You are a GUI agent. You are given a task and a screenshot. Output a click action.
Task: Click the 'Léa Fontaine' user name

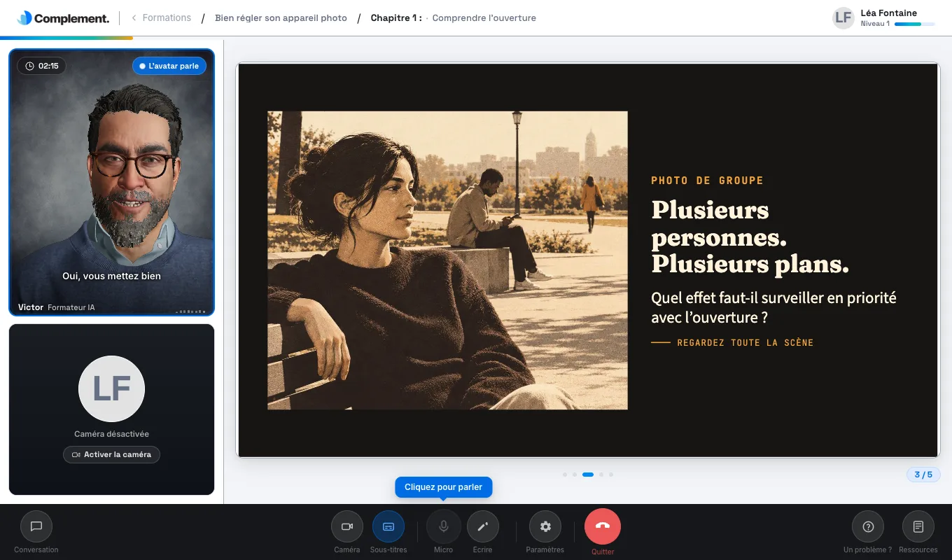tap(889, 13)
